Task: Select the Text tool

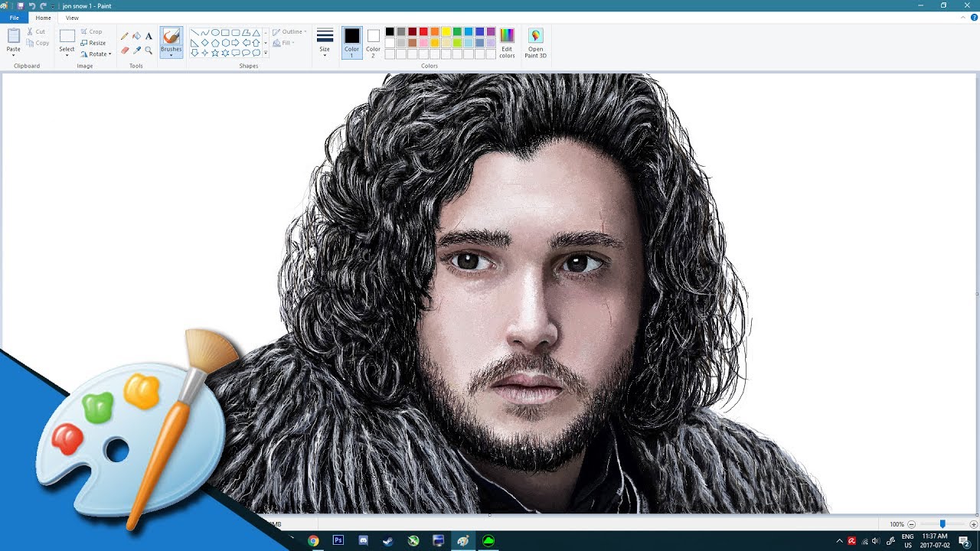Action: point(149,35)
